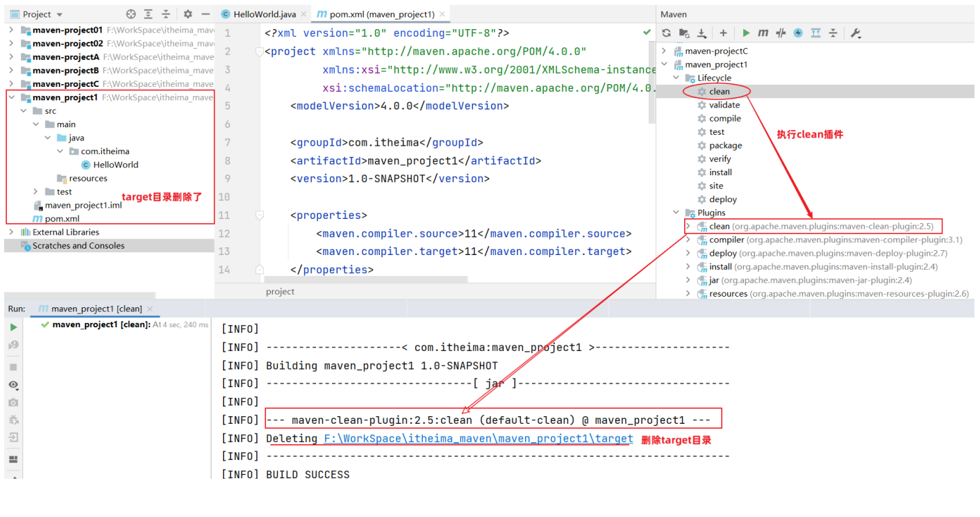Viewport: 980px width, 517px height.
Task: Expand compiler plugin node
Action: click(x=688, y=240)
